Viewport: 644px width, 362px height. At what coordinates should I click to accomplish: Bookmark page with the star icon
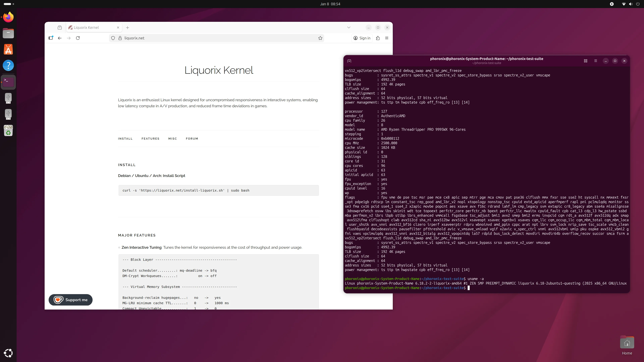point(320,38)
